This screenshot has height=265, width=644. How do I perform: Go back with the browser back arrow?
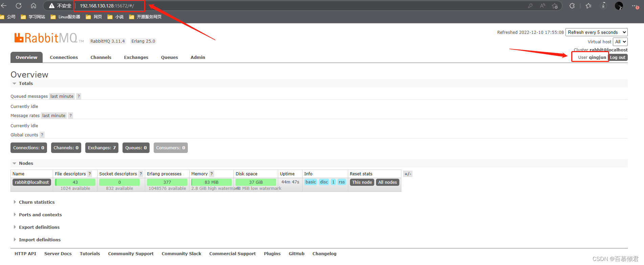click(4, 6)
